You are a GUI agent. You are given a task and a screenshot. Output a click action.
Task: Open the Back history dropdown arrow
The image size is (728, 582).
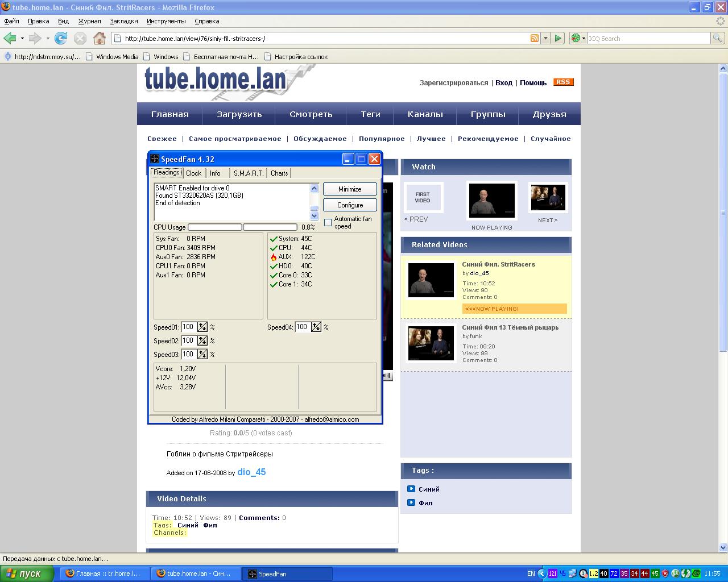click(22, 38)
